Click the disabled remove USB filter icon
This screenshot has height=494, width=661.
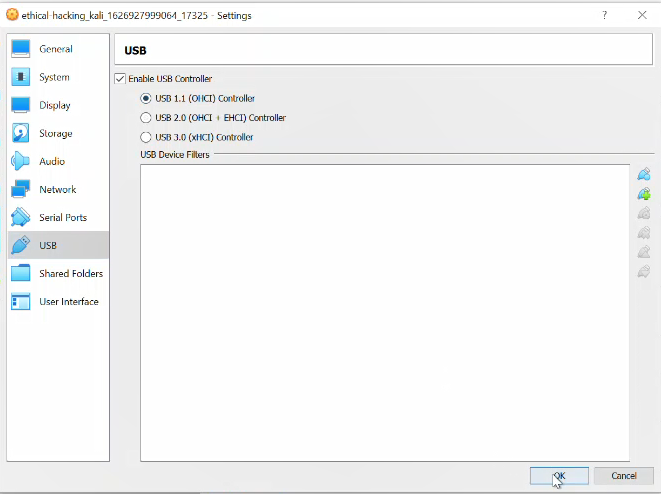point(644,233)
